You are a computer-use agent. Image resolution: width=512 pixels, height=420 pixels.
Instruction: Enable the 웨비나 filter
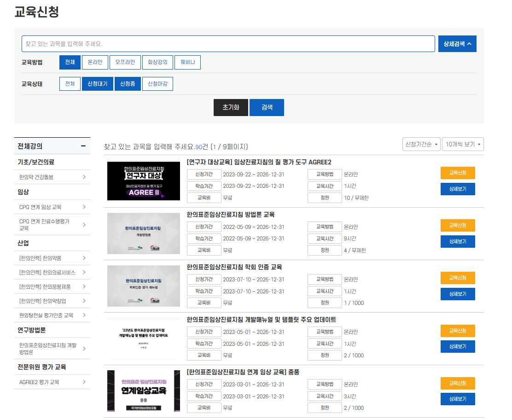click(188, 62)
